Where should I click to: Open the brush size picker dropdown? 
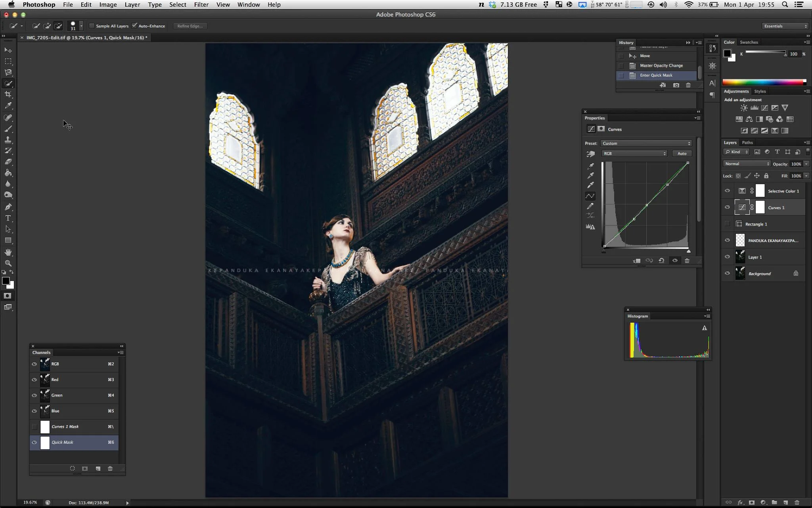81,26
